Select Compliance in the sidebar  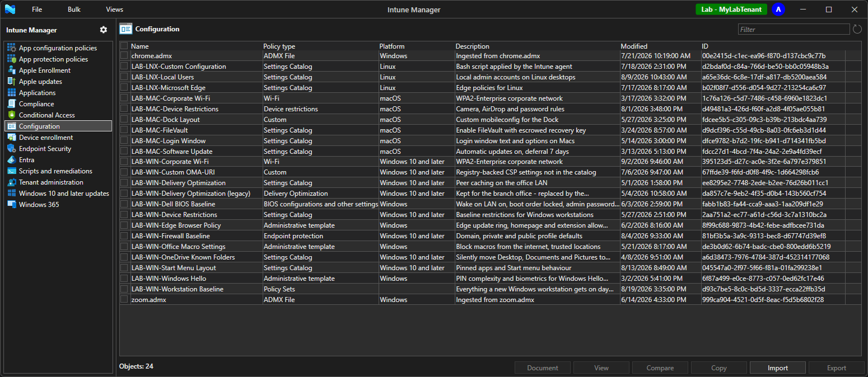[58, 104]
